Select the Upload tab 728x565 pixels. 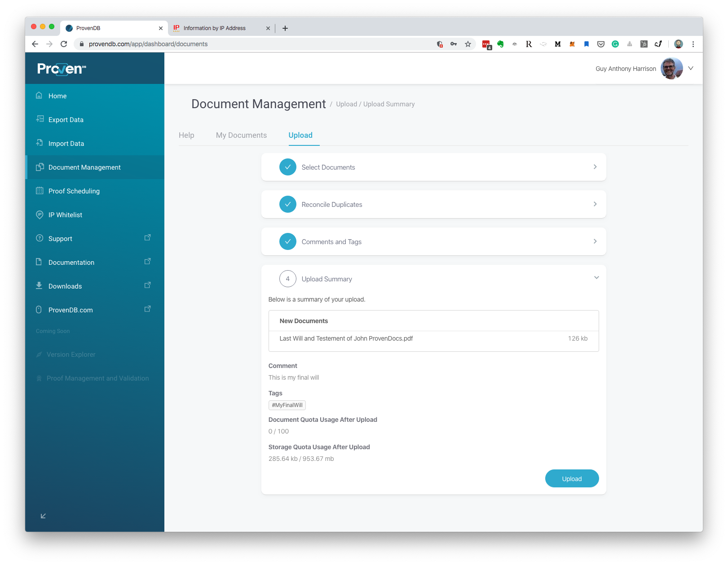coord(300,135)
